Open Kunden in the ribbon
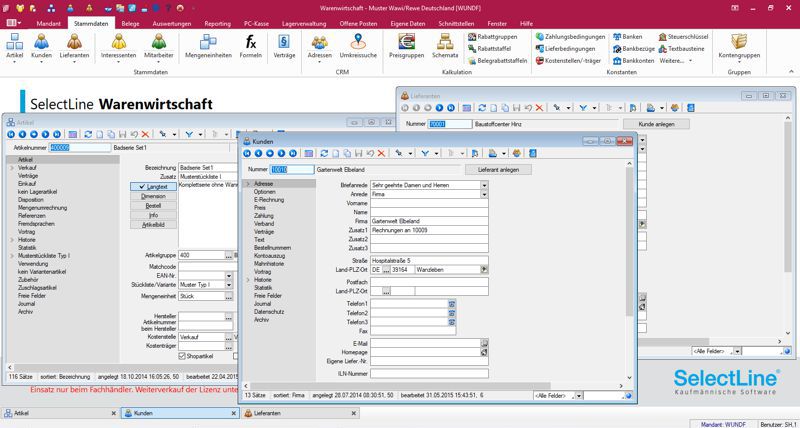This screenshot has width=800, height=428. [x=41, y=46]
